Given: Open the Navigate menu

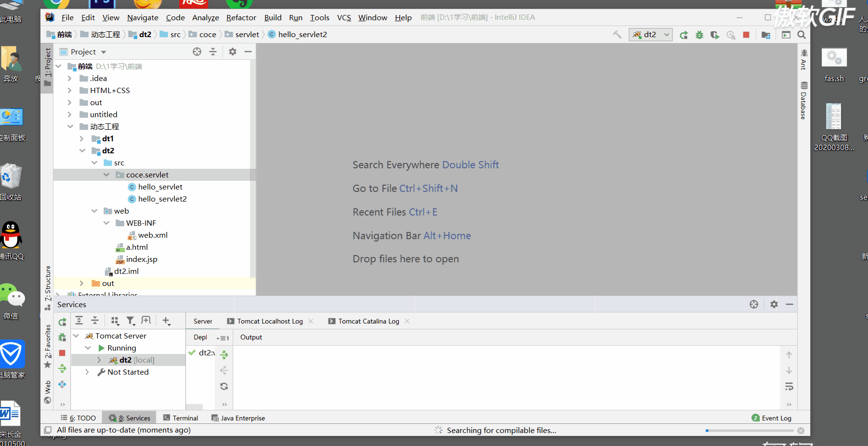Looking at the screenshot, I should pos(143,17).
